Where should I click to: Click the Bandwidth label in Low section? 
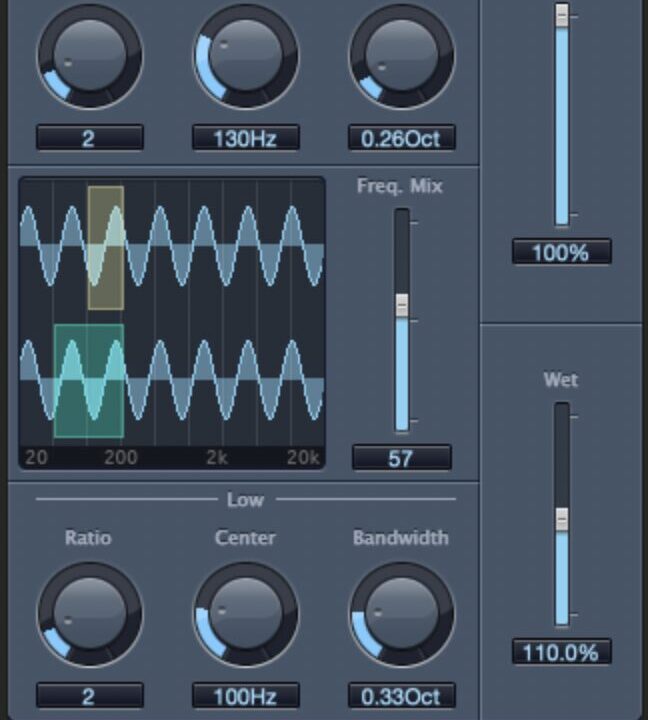pos(401,538)
